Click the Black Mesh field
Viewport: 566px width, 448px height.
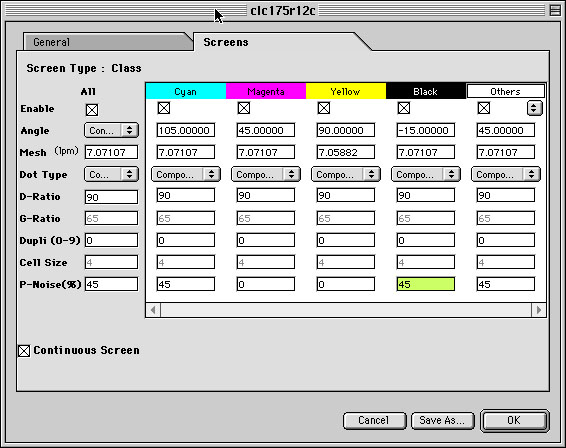[x=426, y=152]
